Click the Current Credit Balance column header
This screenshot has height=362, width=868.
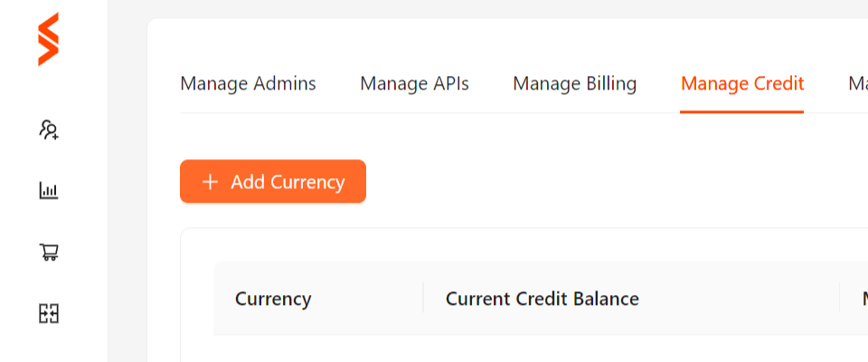click(542, 299)
